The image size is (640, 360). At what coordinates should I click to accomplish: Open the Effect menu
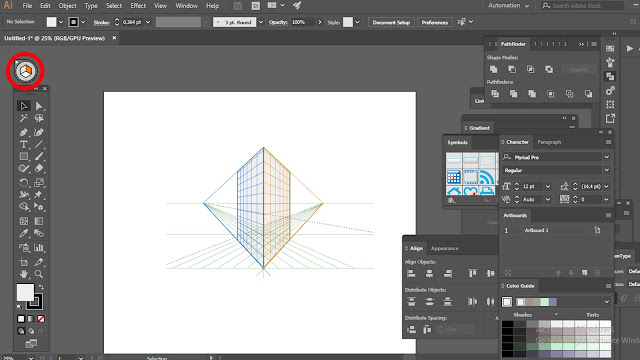138,6
